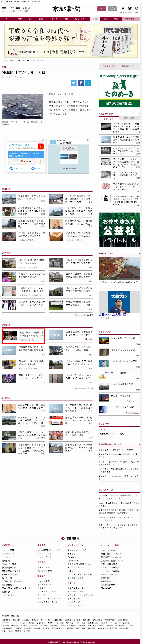Open the hamburger menu icon

4,9
